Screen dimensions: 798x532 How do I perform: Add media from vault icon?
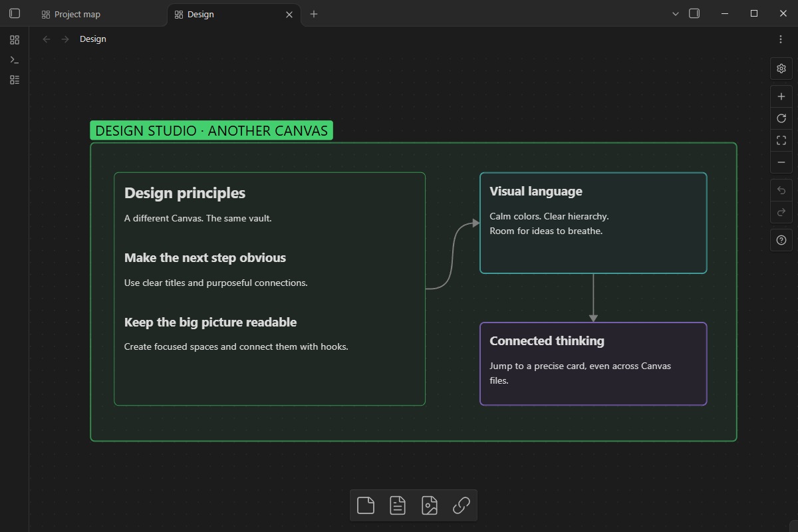tap(430, 505)
